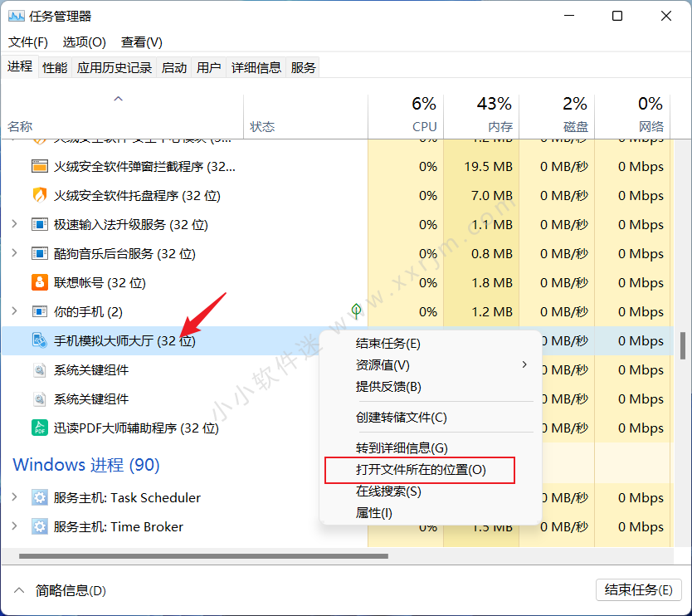
Task: Select the 迅读PDF大师辅助程序 (32 位) row
Action: click(338, 428)
